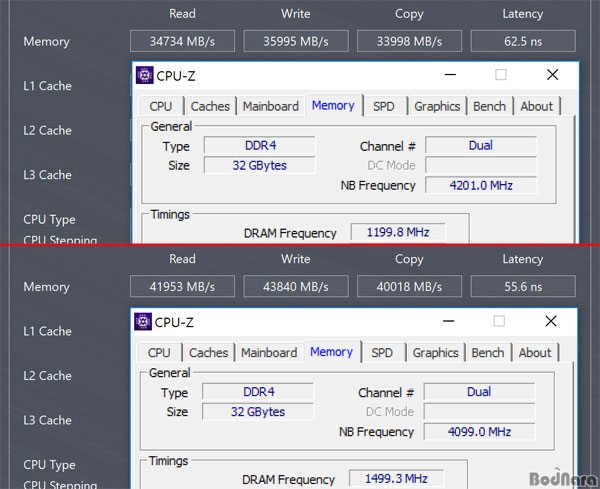Screen dimensions: 600x489
Task: Open SPD tab in upper CPU-Z window
Action: coord(384,106)
